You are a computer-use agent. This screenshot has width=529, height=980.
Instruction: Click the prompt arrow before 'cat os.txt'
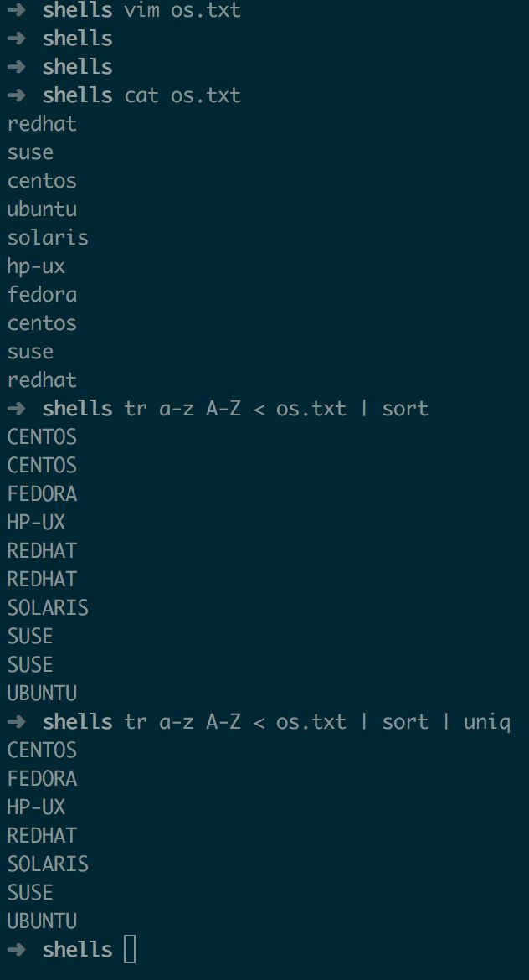(16, 95)
